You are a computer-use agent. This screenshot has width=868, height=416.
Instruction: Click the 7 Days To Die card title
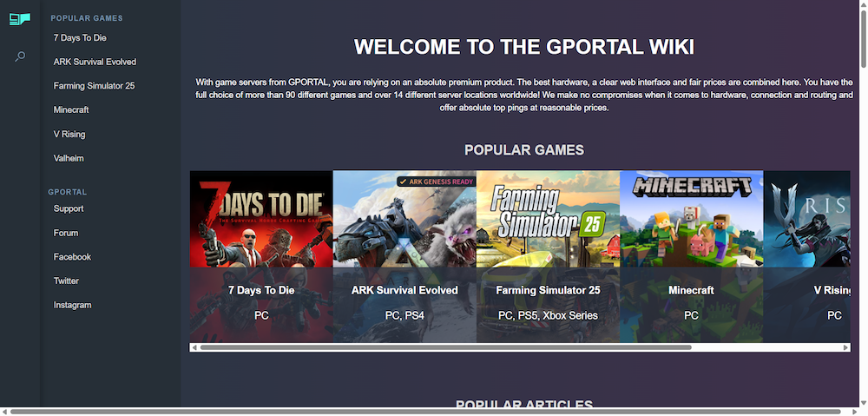click(261, 290)
